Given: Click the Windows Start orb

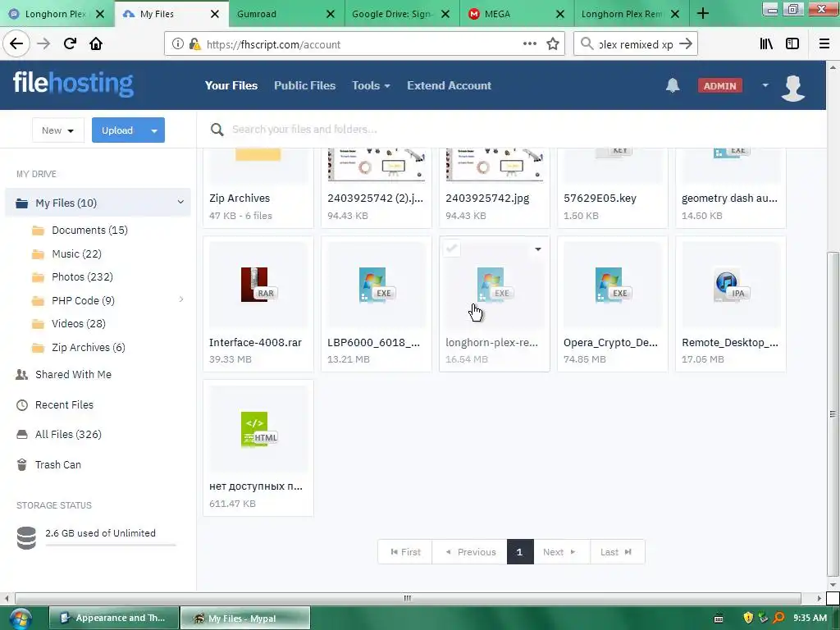Looking at the screenshot, I should (x=21, y=619).
